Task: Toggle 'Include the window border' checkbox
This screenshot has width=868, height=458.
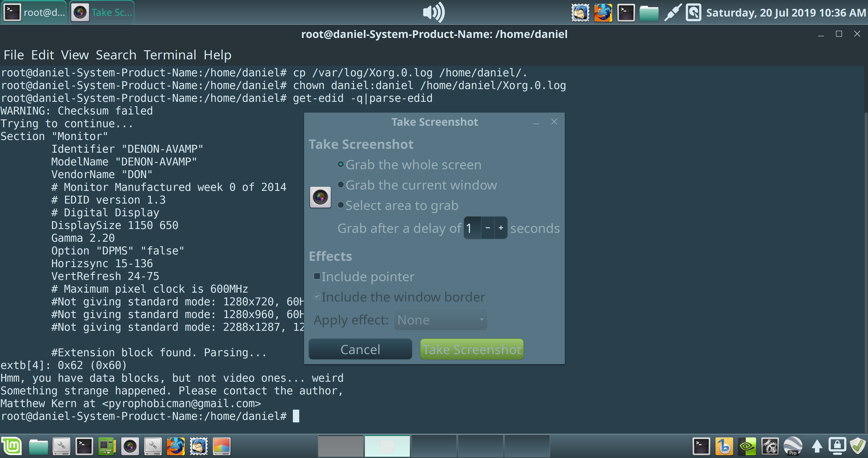Action: [x=400, y=297]
